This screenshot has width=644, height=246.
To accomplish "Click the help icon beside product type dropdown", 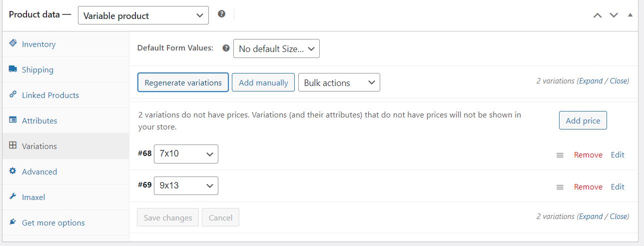I will coord(222,14).
